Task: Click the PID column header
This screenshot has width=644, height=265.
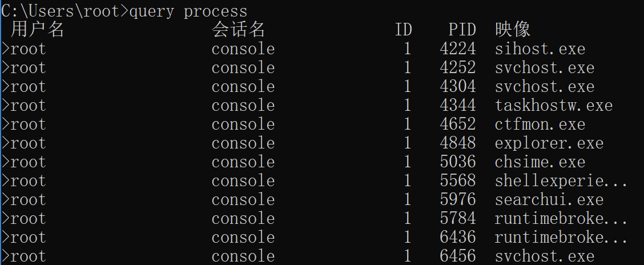Action: (462, 30)
